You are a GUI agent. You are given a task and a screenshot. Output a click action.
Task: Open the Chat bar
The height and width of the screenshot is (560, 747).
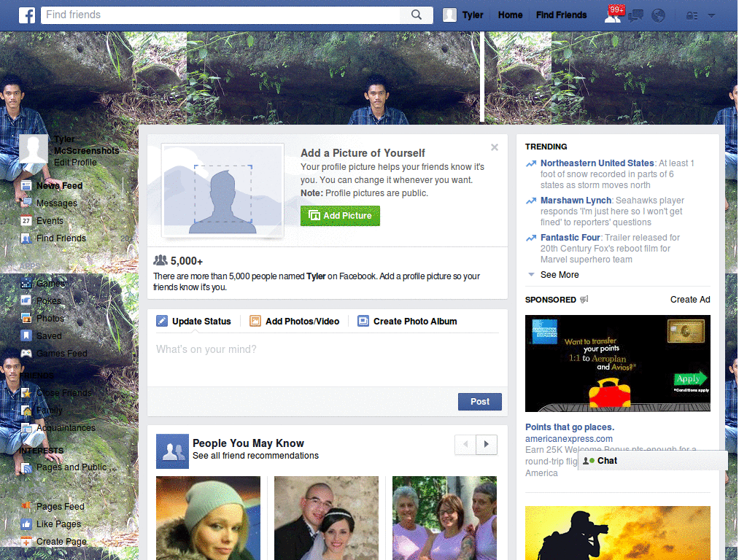(653, 461)
